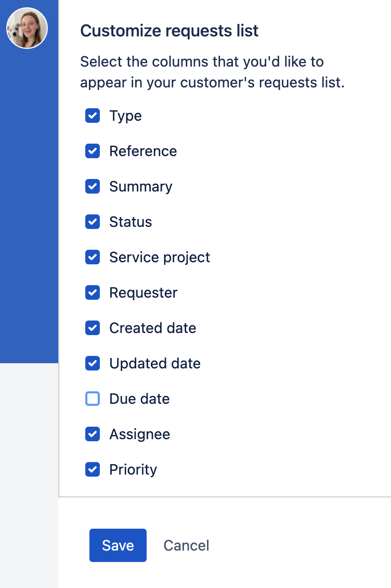
Task: Click the blue sidebar banner area
Action: [29, 208]
